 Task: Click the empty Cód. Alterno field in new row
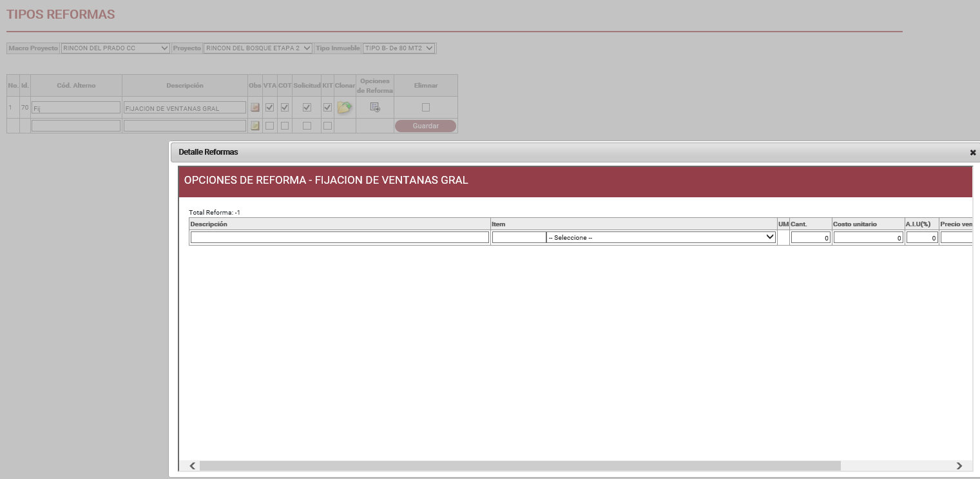point(76,126)
